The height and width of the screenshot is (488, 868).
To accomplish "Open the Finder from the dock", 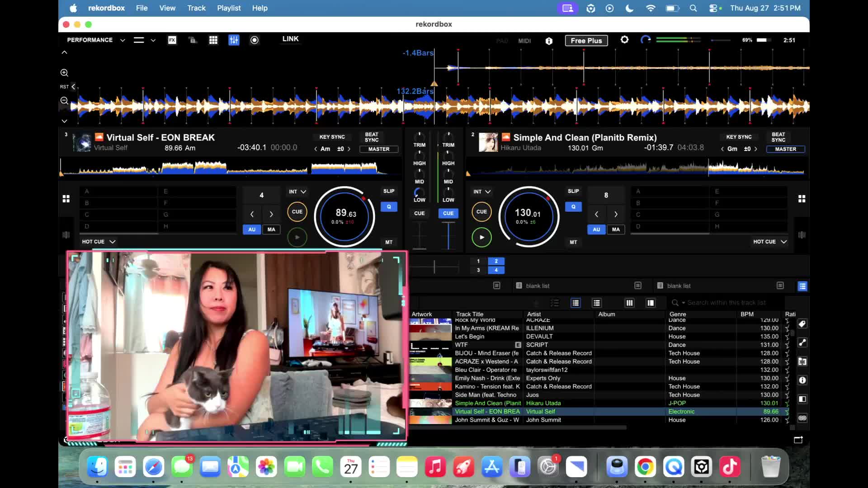I will [97, 467].
